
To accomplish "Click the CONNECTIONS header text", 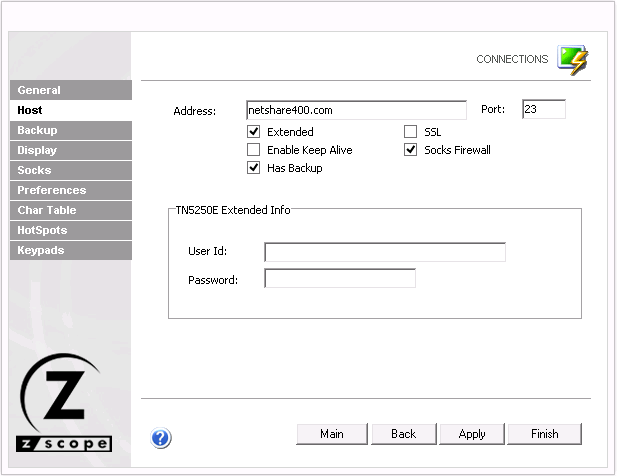I will pos(512,59).
